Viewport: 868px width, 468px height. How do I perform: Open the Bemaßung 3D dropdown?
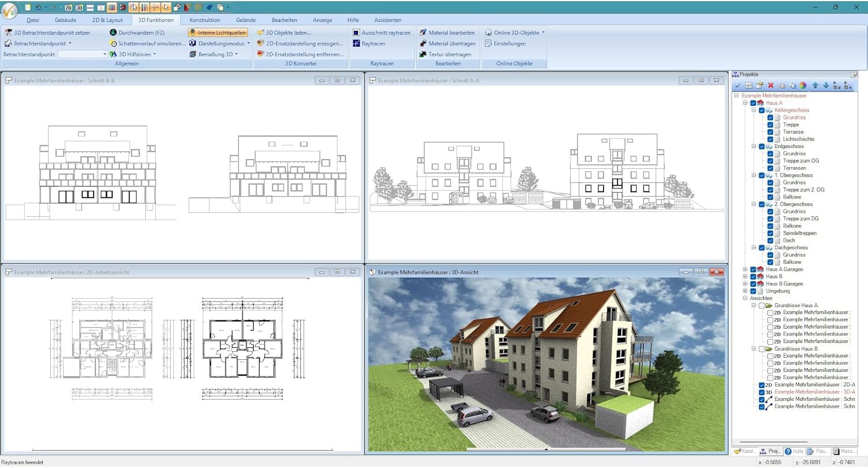pyautogui.click(x=214, y=54)
